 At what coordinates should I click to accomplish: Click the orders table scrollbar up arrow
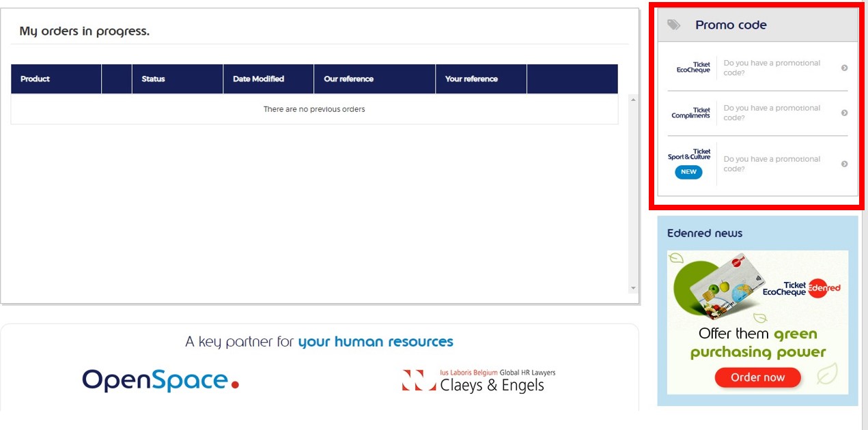pyautogui.click(x=633, y=100)
